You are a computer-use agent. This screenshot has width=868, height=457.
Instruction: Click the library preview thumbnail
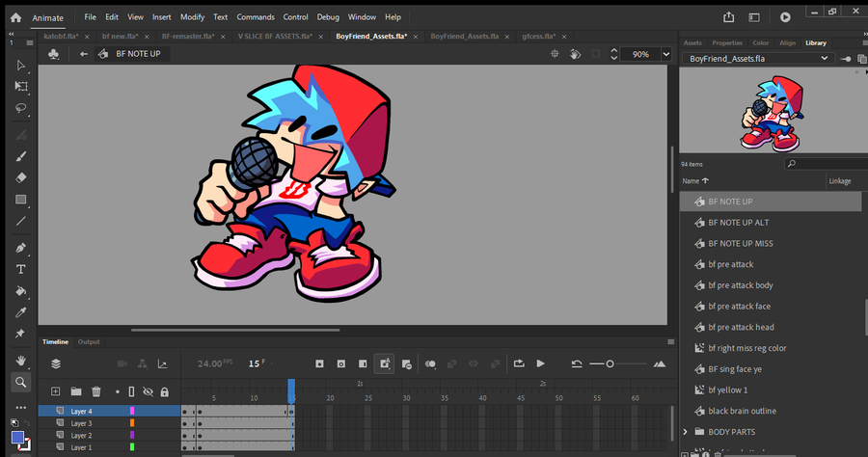pos(773,111)
